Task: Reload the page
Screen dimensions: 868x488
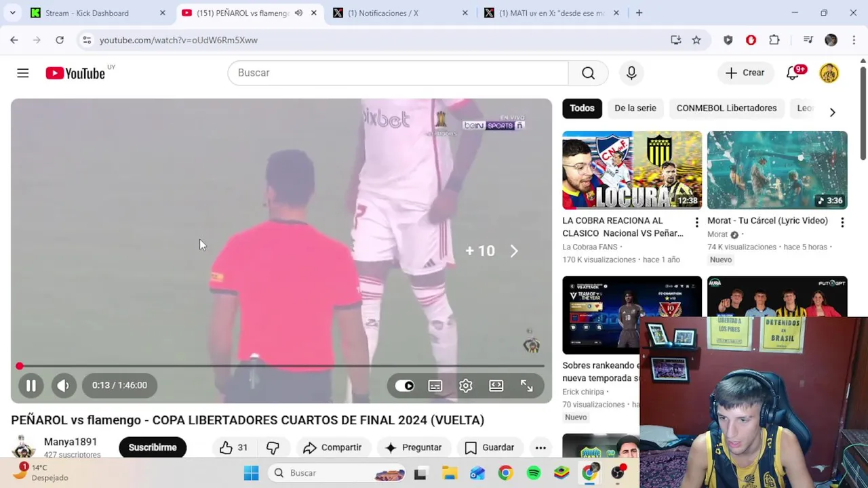Action: (60, 40)
